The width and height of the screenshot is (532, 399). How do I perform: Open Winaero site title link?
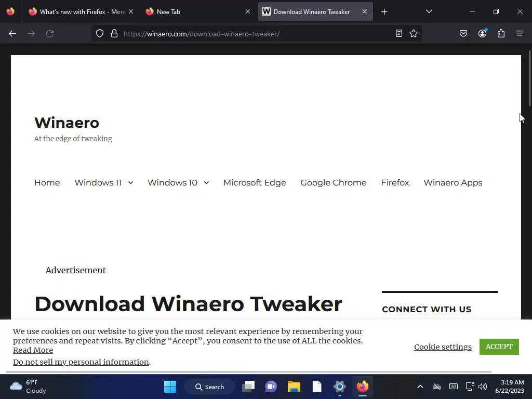[67, 123]
